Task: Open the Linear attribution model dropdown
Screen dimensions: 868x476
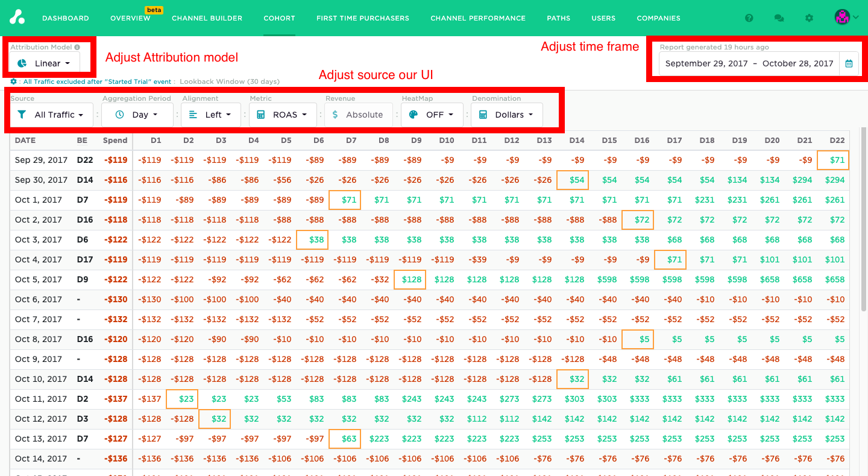Action: pos(44,63)
